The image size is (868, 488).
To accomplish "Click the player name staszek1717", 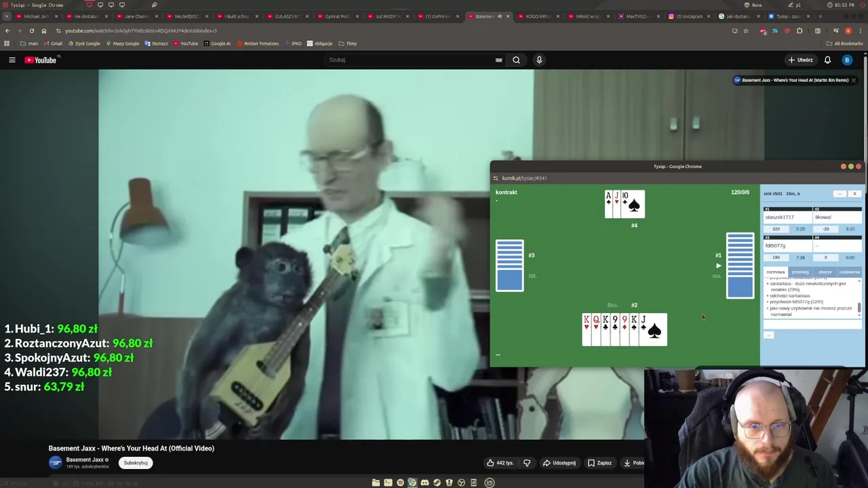I will (779, 218).
